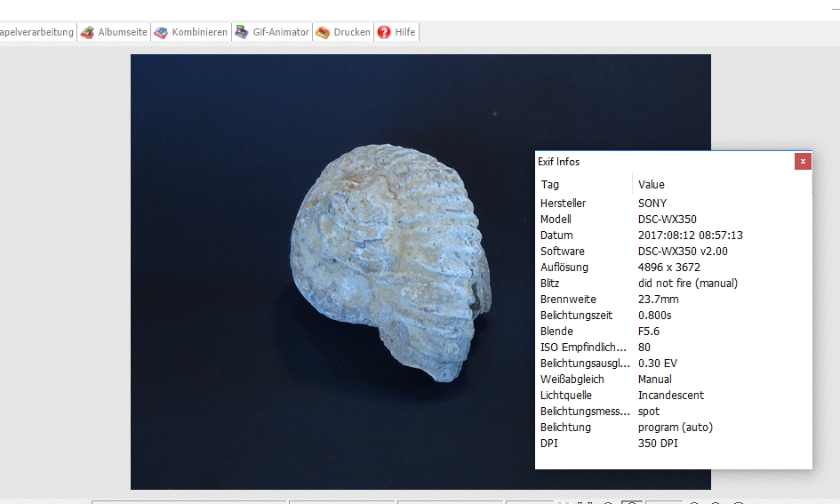Open the Albumseite label in toolbar
Screen dimensions: 840x504
coord(123,32)
